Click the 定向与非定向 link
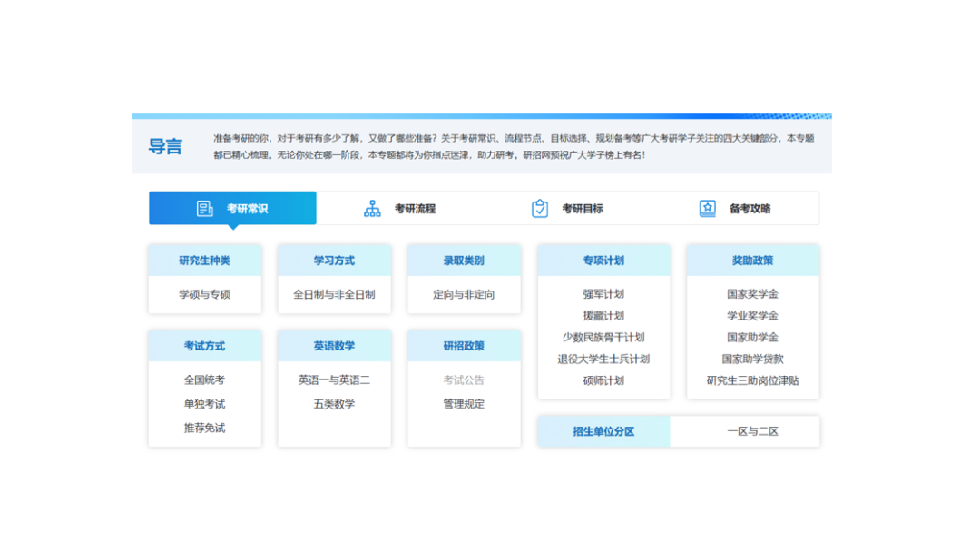Screen dimensions: 980x552 coord(464,295)
